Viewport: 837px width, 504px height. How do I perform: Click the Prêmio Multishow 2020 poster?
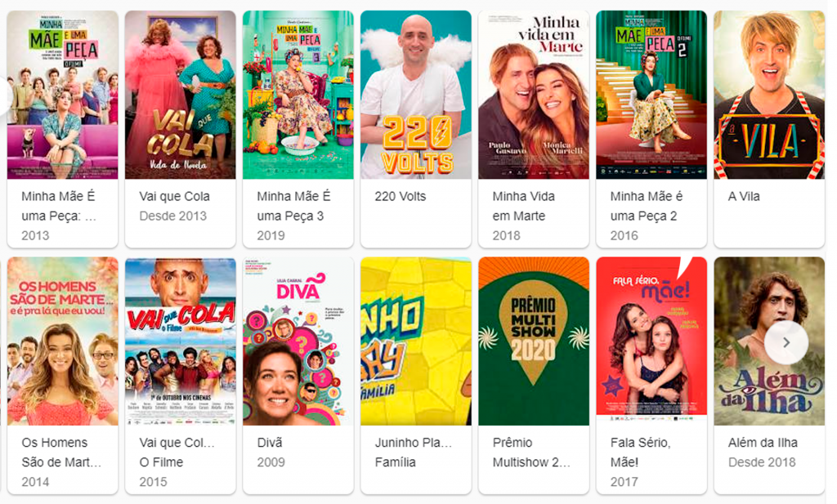tap(534, 341)
